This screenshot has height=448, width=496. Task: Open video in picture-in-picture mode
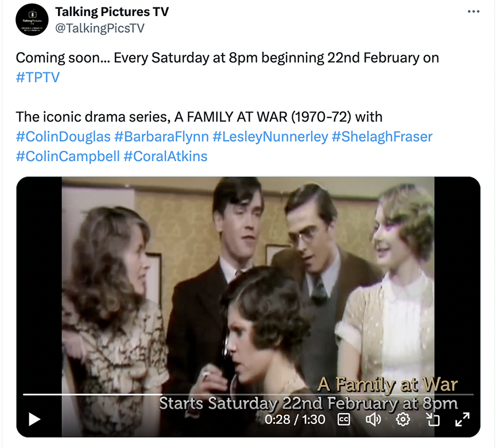432,419
